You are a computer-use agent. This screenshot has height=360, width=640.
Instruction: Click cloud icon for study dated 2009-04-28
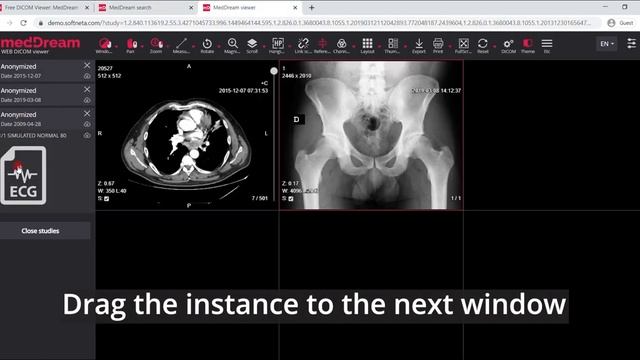[87, 124]
